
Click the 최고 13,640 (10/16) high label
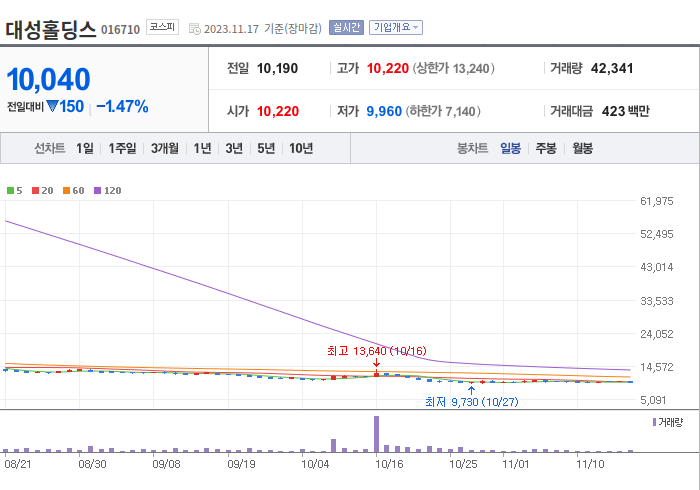point(377,351)
